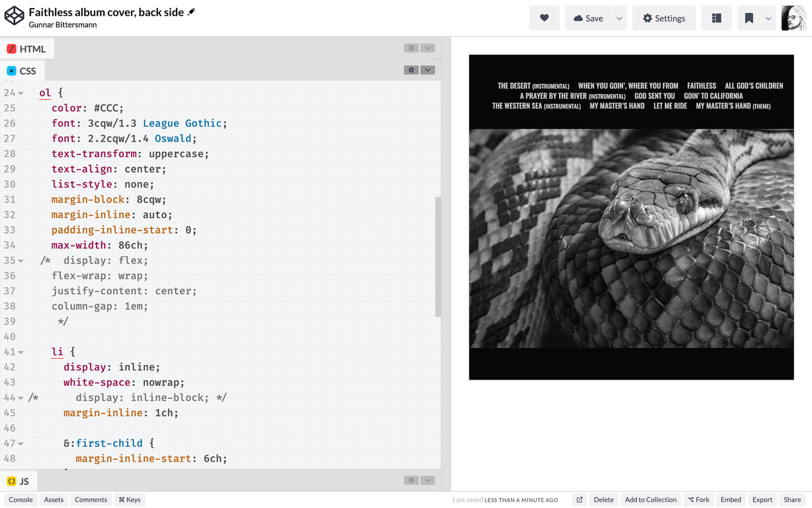The width and height of the screenshot is (812, 508).
Task: Click the CodePen logo icon
Action: point(14,16)
